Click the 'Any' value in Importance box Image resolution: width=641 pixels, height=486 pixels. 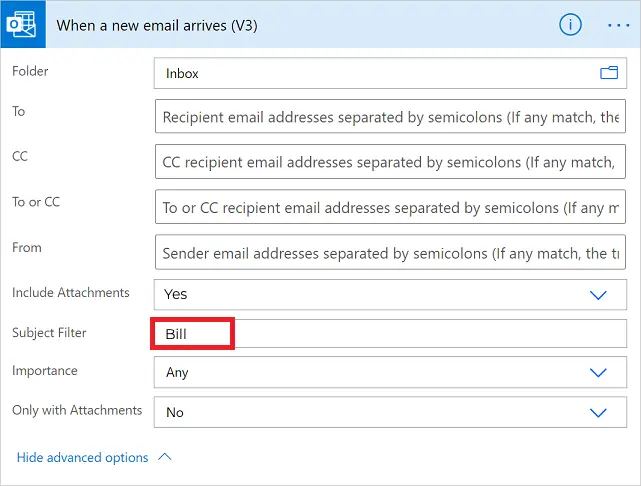(177, 373)
